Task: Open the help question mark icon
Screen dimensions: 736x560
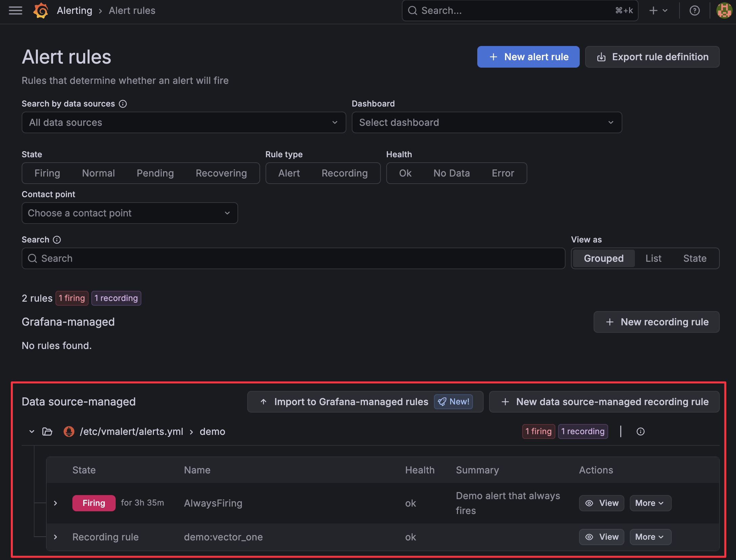Action: 694,10
